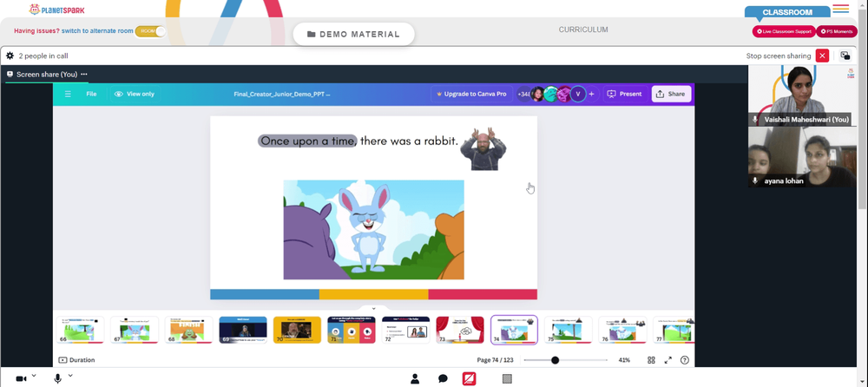Select slide 72 thumbnail
Screen dimensions: 868x387
point(405,330)
